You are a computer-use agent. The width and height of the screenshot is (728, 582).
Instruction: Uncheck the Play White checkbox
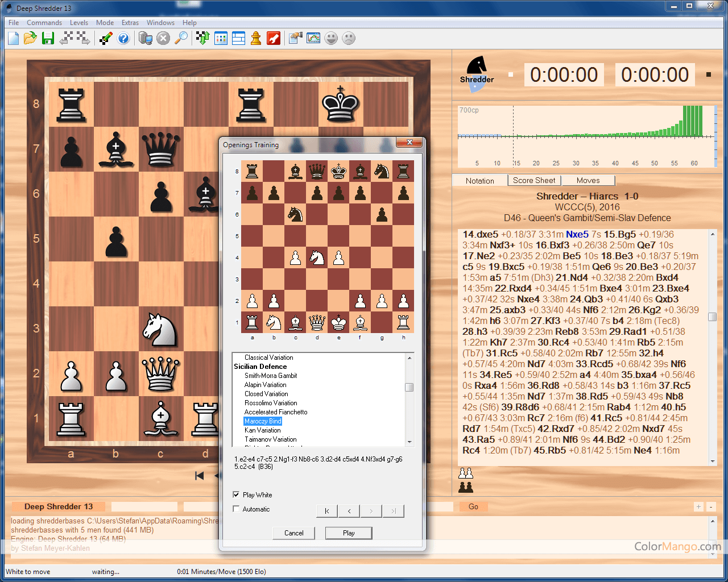tap(236, 494)
